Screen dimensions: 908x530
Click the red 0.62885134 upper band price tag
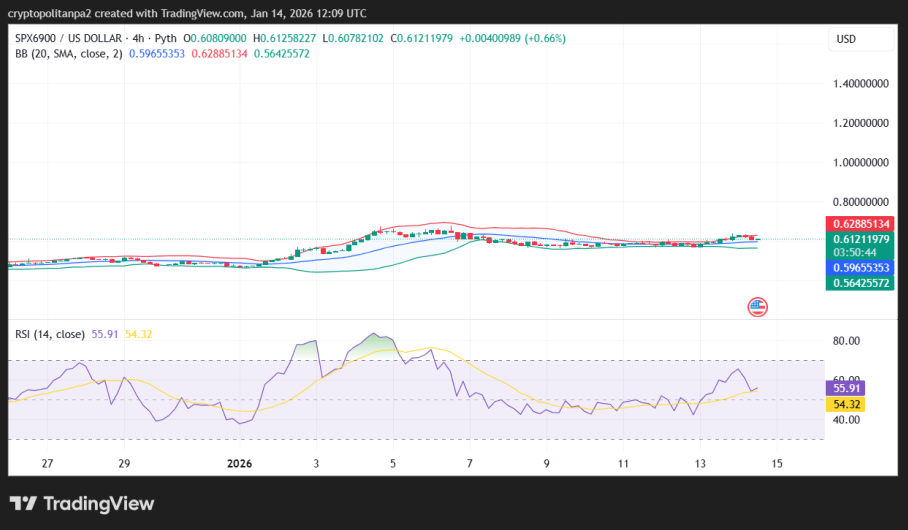pos(860,224)
